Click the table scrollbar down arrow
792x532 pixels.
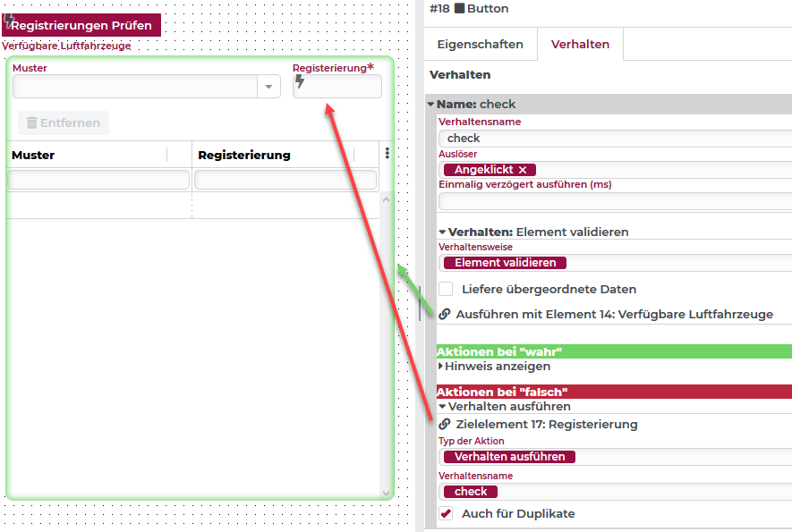387,493
